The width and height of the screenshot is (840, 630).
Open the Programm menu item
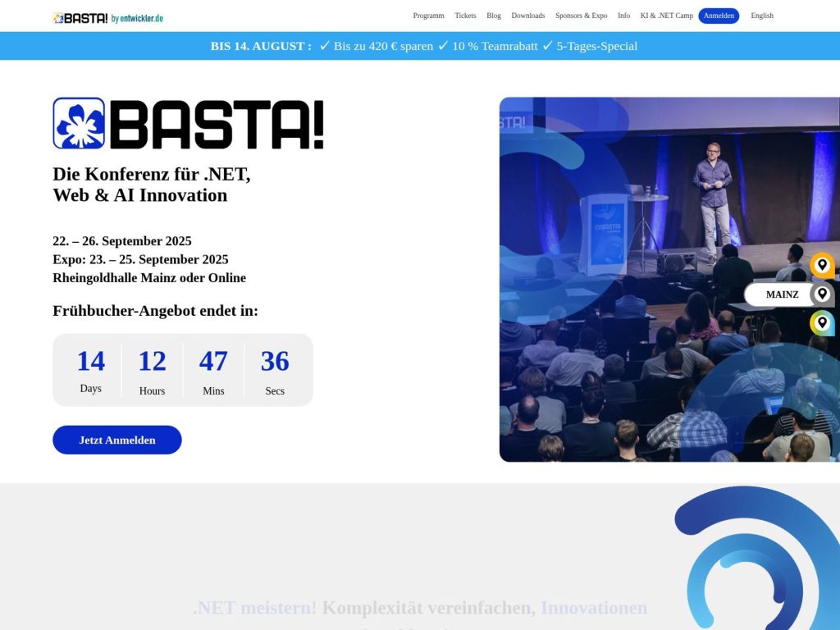[428, 16]
